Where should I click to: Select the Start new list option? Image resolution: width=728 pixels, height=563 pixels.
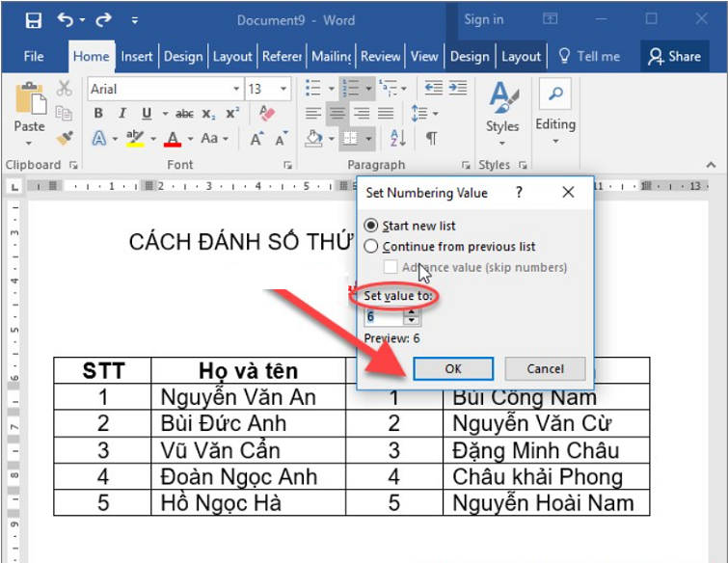[x=371, y=226]
